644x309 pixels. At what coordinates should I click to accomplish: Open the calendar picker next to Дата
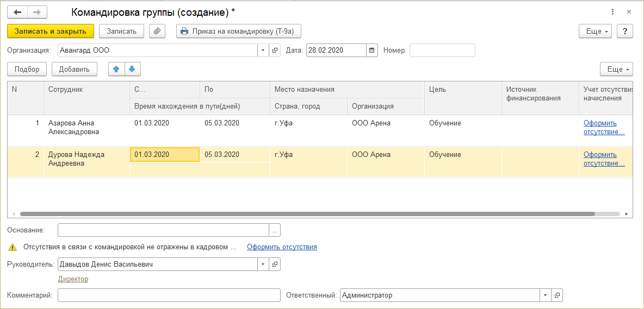[x=372, y=51]
